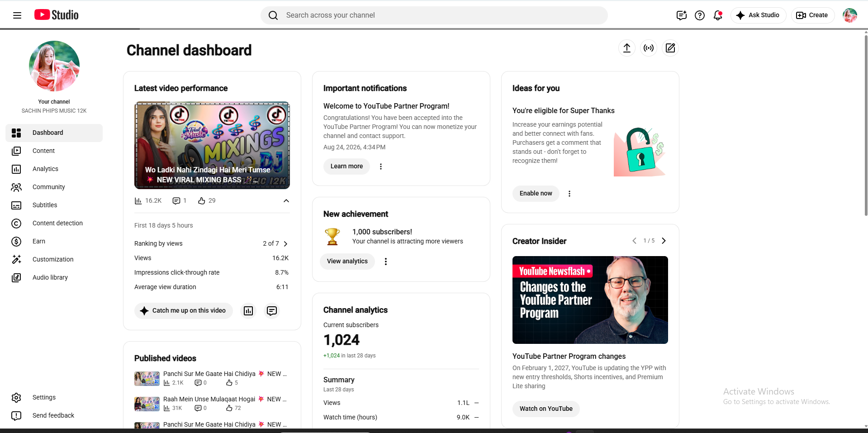Open video comments icon beside Catch me up
Viewport: 868px width, 433px height.
pos(272,311)
